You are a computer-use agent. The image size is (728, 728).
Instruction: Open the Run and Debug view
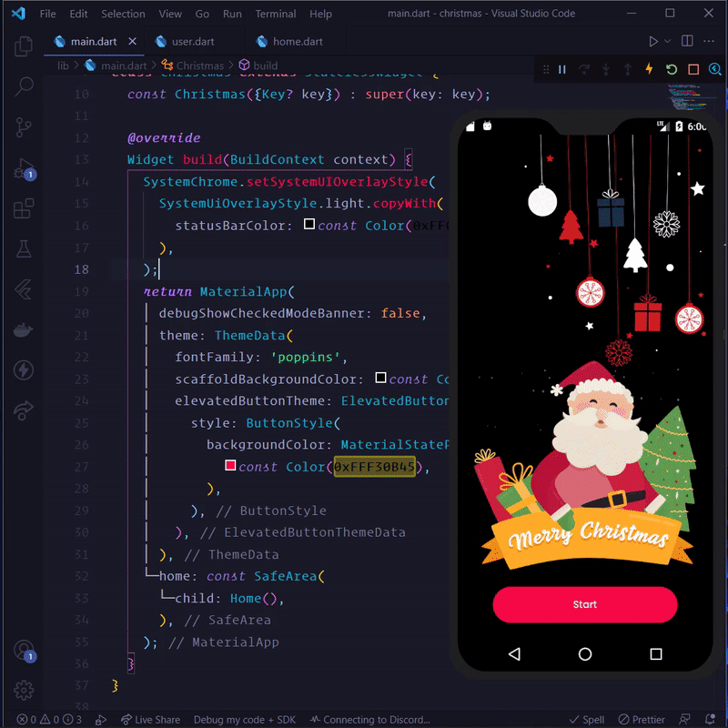pos(25,168)
